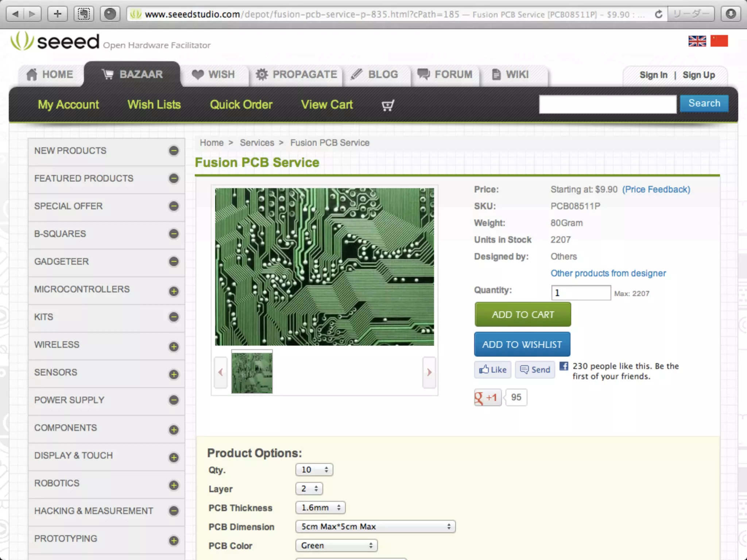Viewport: 747px width, 560px height.
Task: Expand the SENSORS category plus toggle
Action: tap(174, 374)
